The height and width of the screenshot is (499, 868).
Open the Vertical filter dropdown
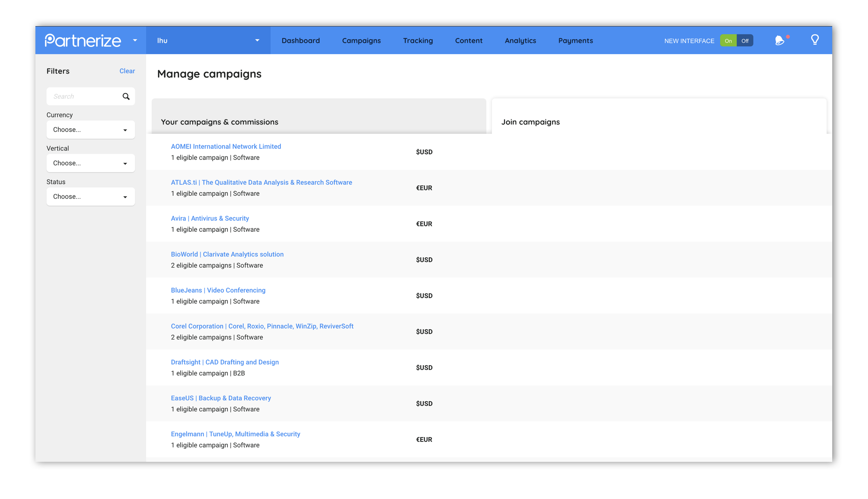[x=90, y=163]
